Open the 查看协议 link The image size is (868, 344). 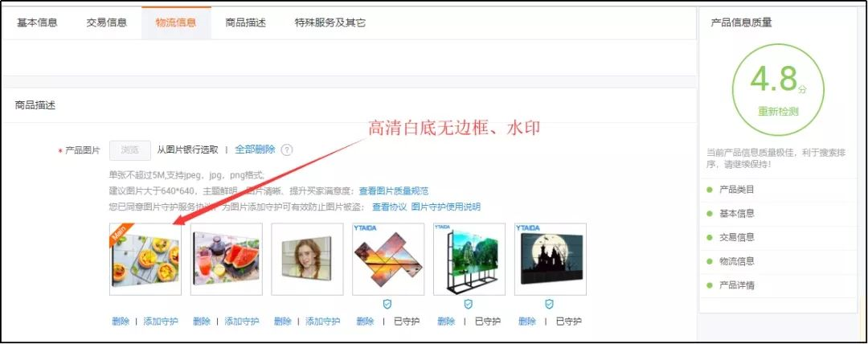point(389,207)
